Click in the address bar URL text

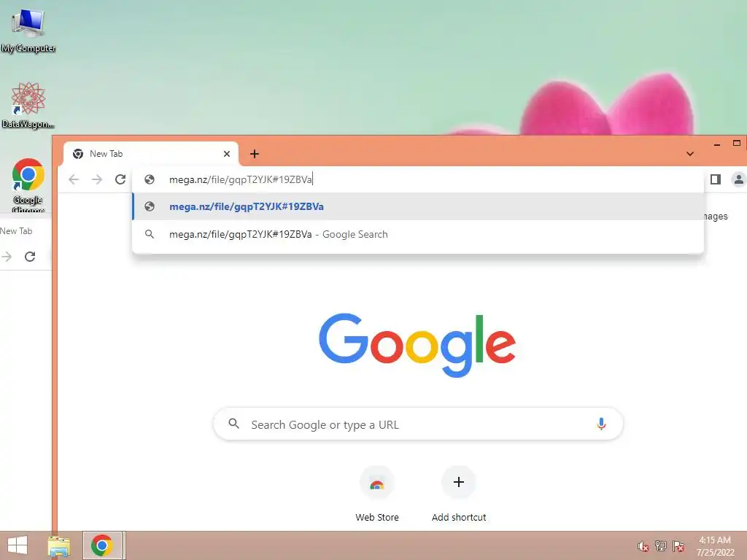click(241, 179)
